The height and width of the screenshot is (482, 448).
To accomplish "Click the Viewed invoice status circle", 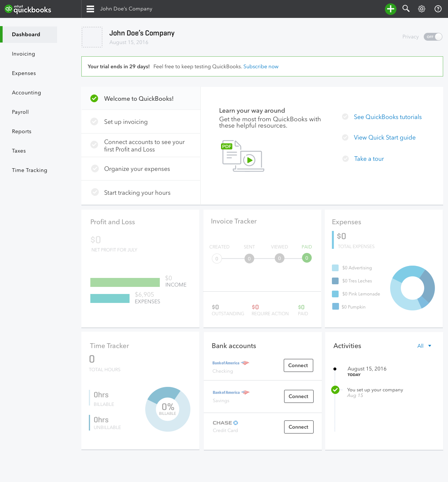I will [279, 258].
